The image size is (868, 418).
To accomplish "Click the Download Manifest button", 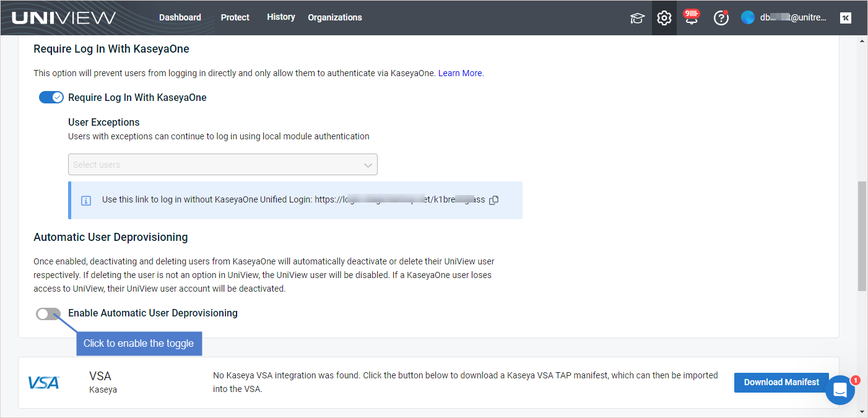I will [x=781, y=382].
